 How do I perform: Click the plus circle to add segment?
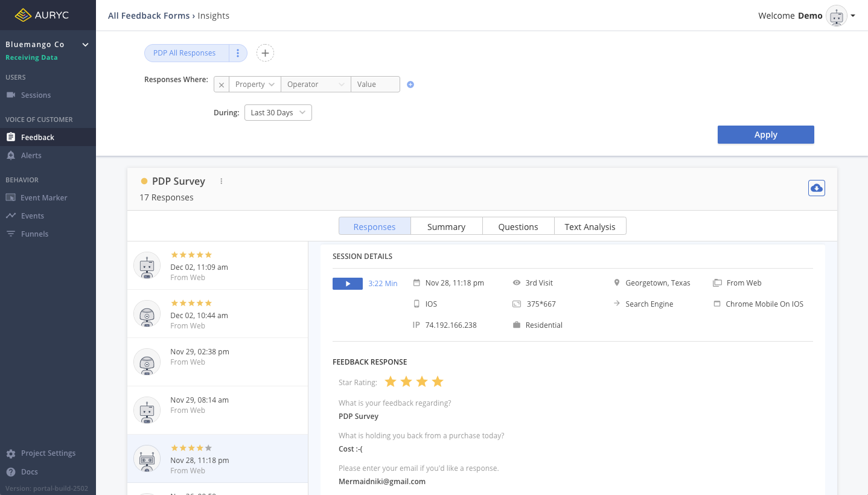point(265,53)
